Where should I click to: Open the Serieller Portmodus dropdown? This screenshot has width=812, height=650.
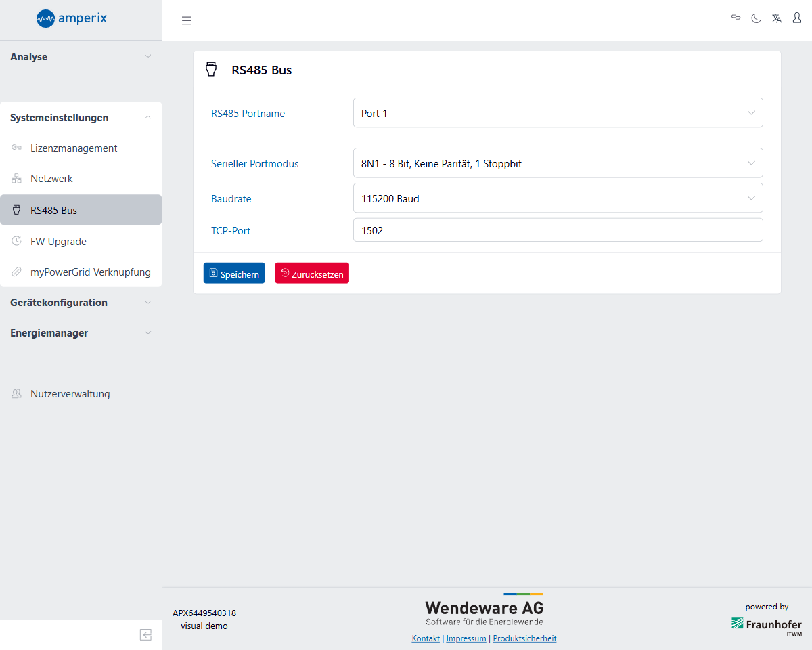558,163
